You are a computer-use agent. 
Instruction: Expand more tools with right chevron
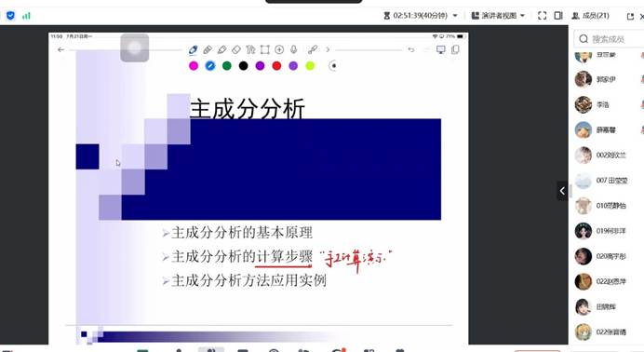coord(328,49)
